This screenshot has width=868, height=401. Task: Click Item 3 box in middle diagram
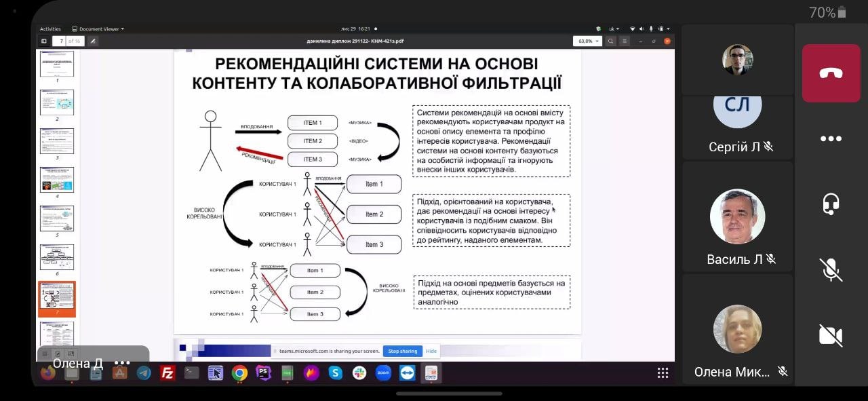tap(374, 244)
